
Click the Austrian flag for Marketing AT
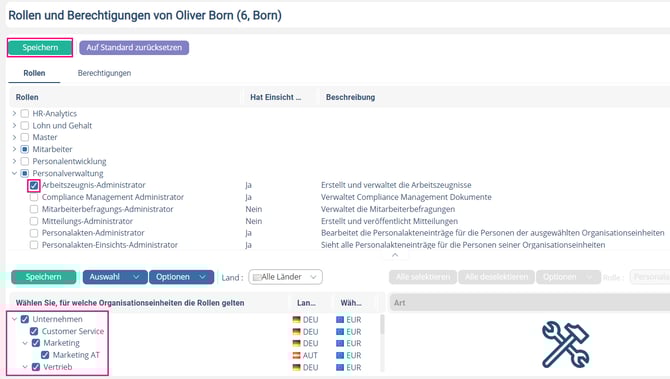(297, 355)
